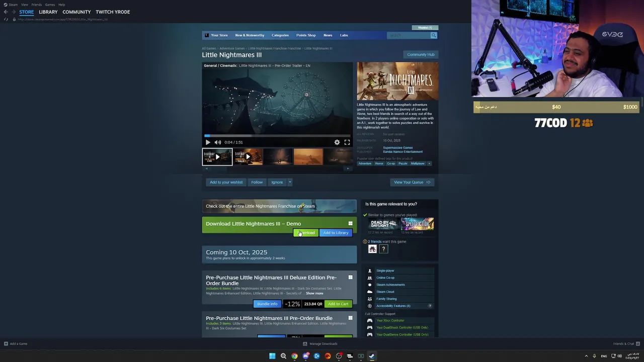Open TWITCH YRODE profile tab
Screen dimensions: 644x362
pos(113,12)
